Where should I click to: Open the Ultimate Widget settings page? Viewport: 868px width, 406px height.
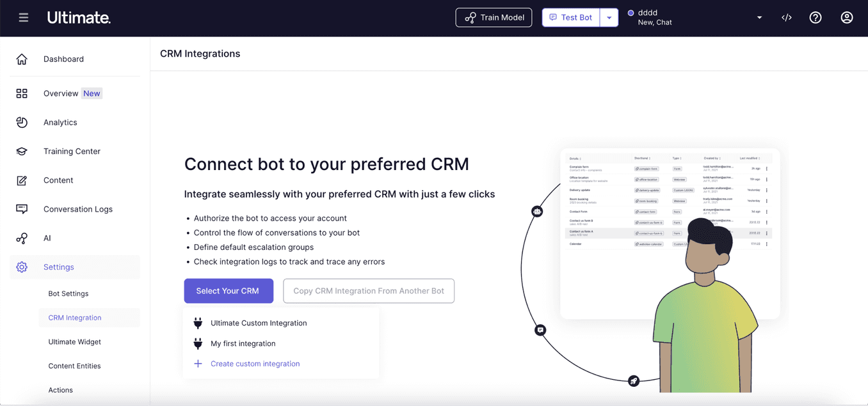(x=75, y=342)
